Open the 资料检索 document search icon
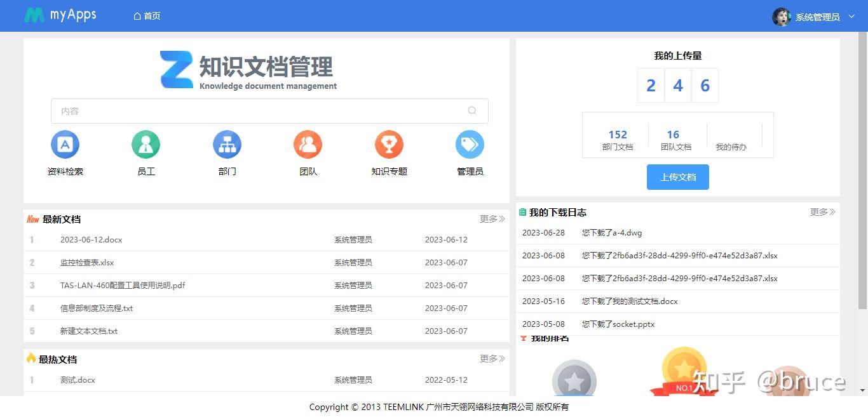Image resolution: width=868 pixels, height=417 pixels. pyautogui.click(x=65, y=144)
